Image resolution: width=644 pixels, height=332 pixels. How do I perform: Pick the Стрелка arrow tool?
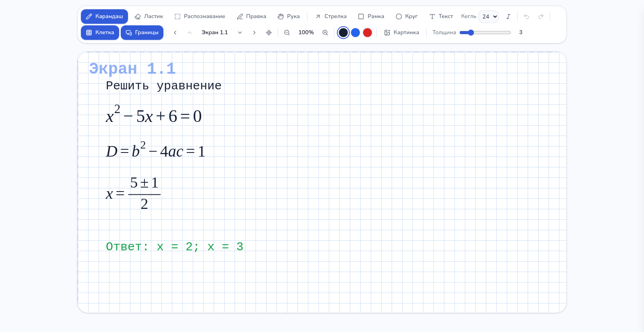[331, 16]
